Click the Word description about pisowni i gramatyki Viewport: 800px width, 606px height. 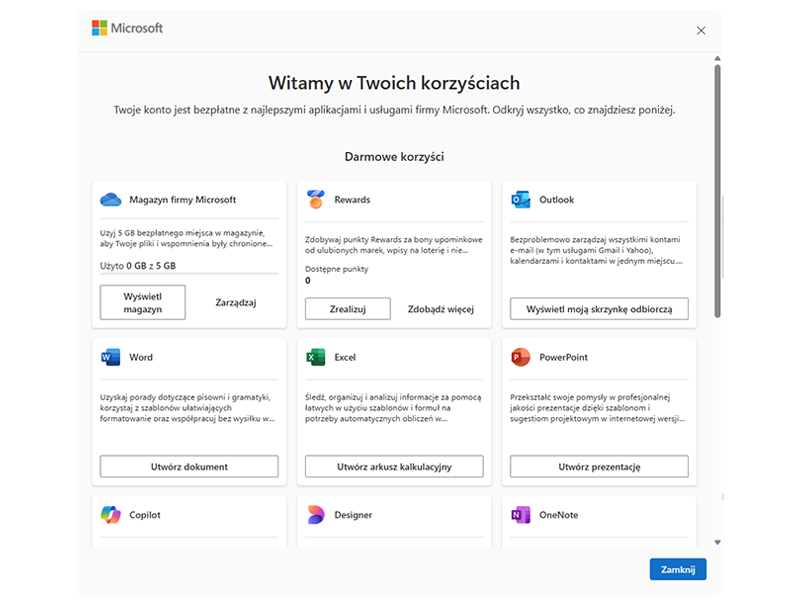pyautogui.click(x=187, y=408)
